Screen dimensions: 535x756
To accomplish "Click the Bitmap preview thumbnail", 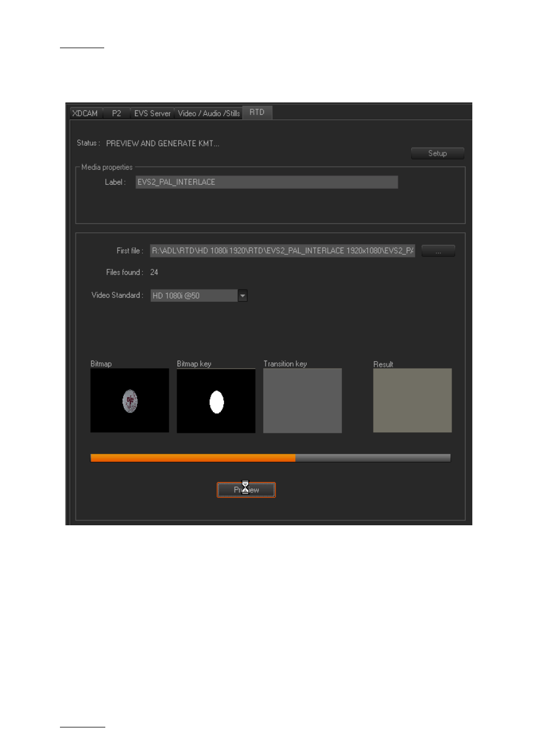I will (x=129, y=400).
